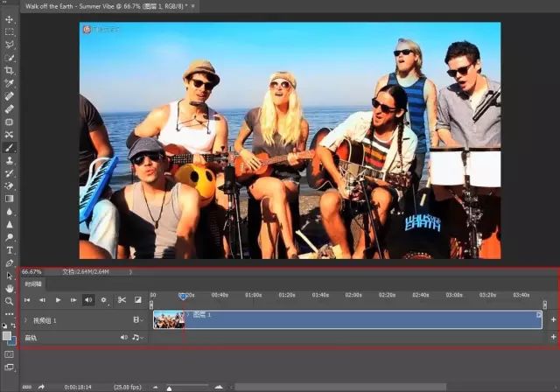The height and width of the screenshot is (392, 560).
Task: Select the Patch tool
Action: click(x=10, y=122)
